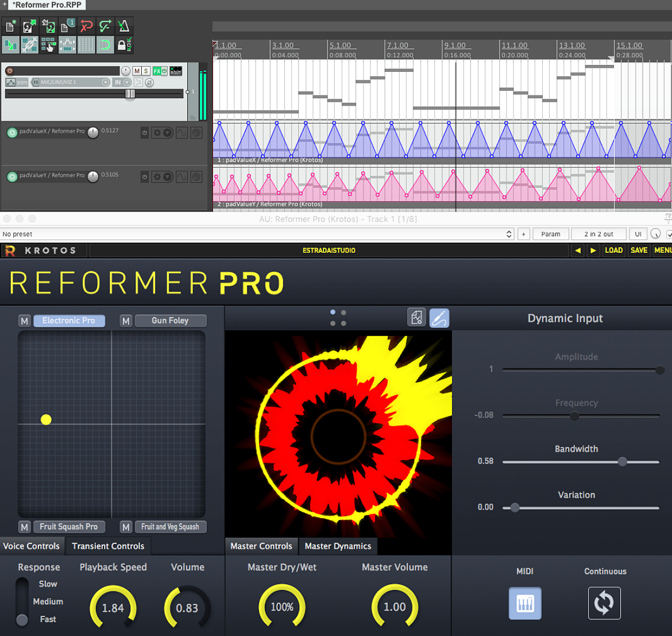
Task: Toggle move envelope points with items
Action: (67, 45)
